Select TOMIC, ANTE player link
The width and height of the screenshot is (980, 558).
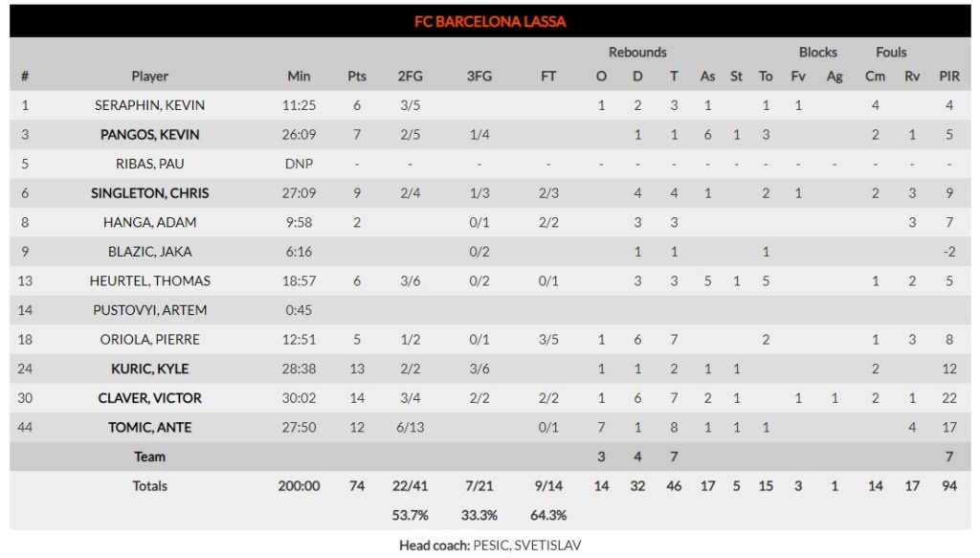(149, 428)
